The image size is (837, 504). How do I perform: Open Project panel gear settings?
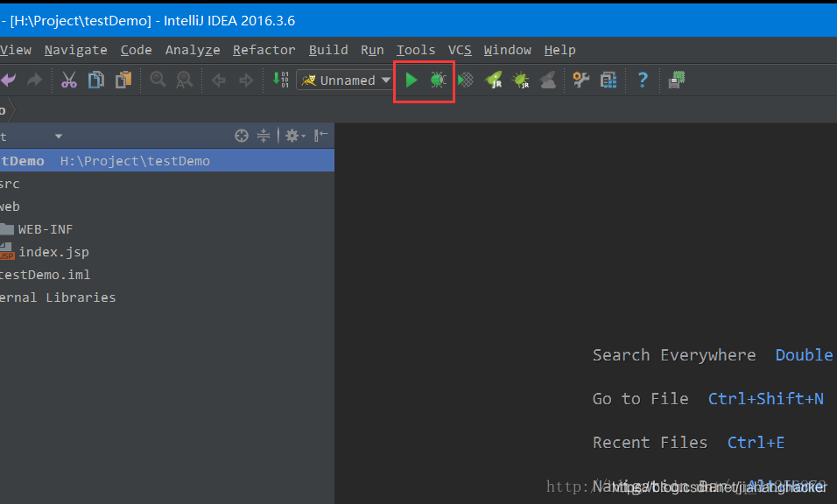295,136
